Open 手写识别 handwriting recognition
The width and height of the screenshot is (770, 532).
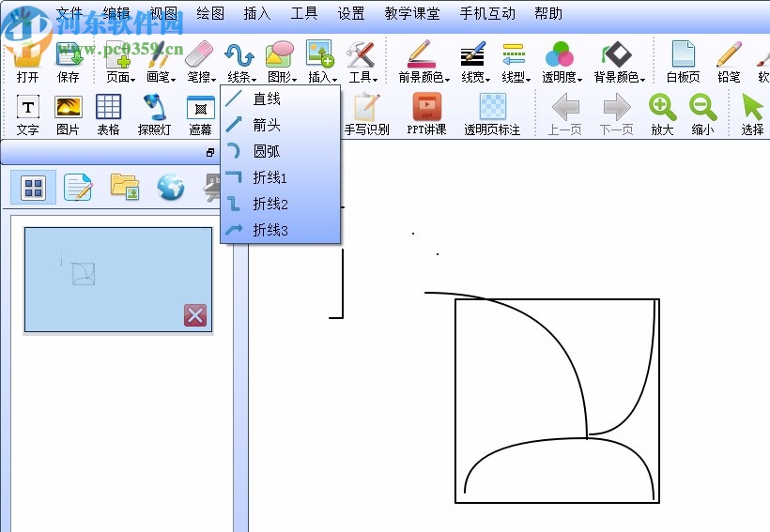click(x=366, y=114)
